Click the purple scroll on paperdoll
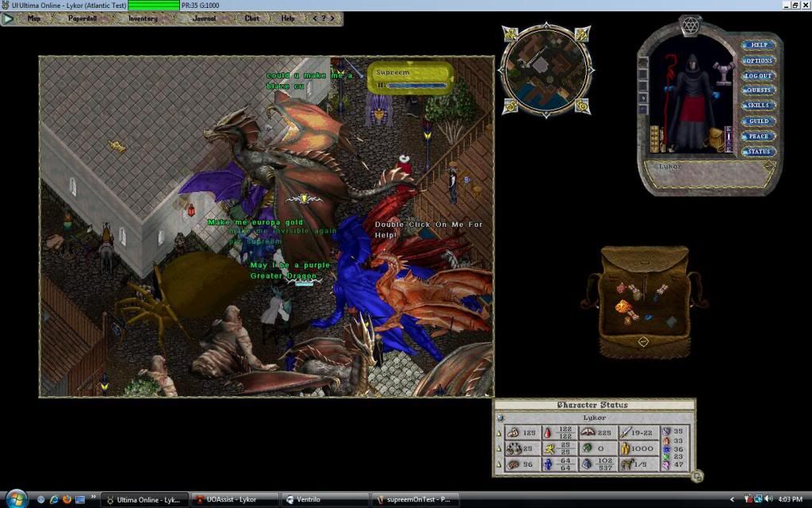Screen dimensions: 812x508 pyautogui.click(x=730, y=140)
